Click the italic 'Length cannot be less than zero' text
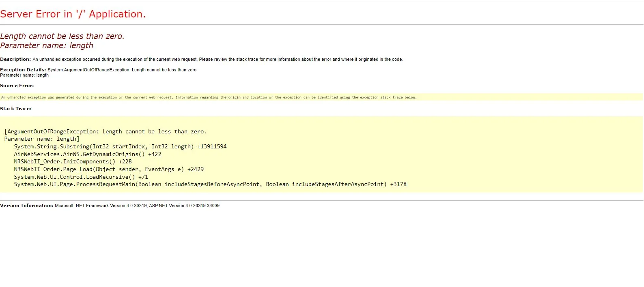Screen dimensions: 644x287 tap(62, 36)
